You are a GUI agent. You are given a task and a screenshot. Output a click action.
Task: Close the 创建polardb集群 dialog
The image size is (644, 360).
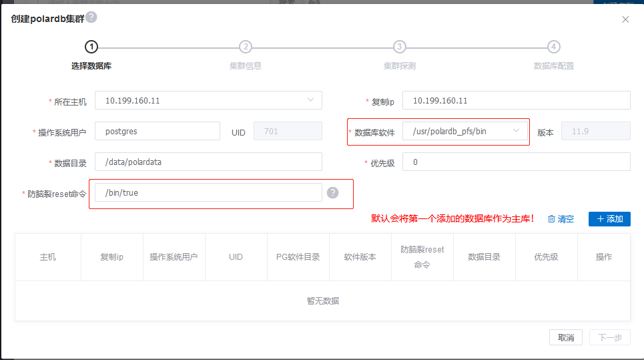625,19
